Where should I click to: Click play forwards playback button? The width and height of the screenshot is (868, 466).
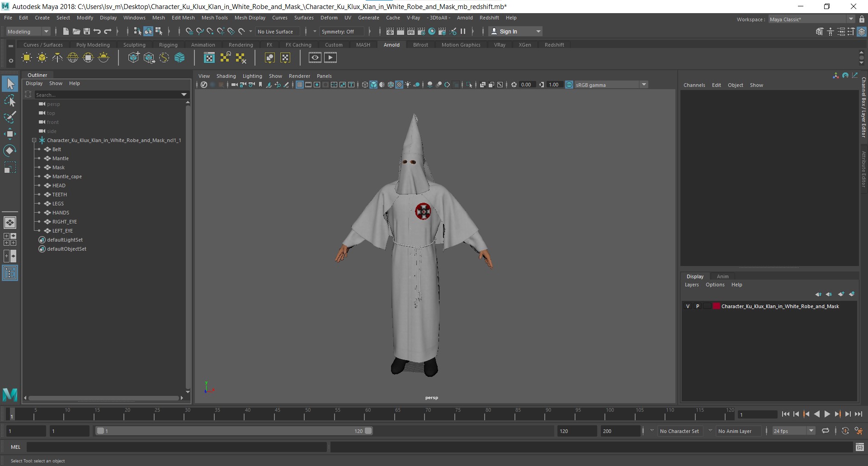[x=827, y=414]
